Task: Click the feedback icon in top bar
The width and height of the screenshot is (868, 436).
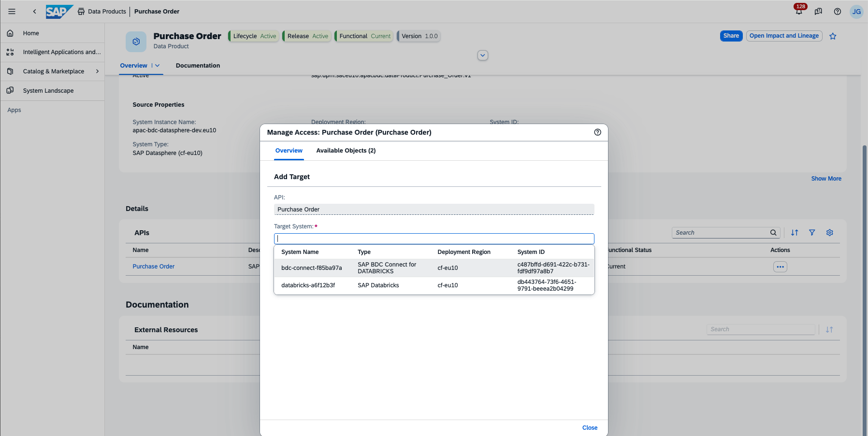Action: click(x=818, y=12)
